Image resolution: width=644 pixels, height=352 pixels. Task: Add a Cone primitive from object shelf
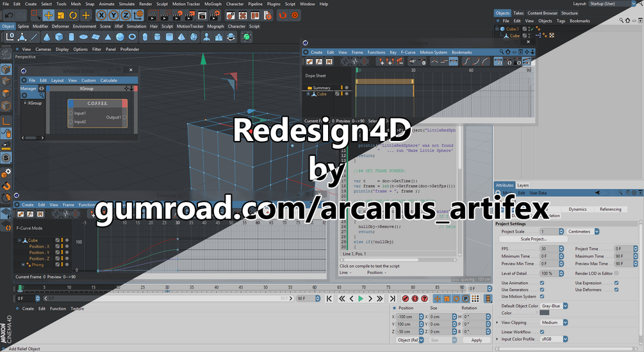(x=47, y=37)
